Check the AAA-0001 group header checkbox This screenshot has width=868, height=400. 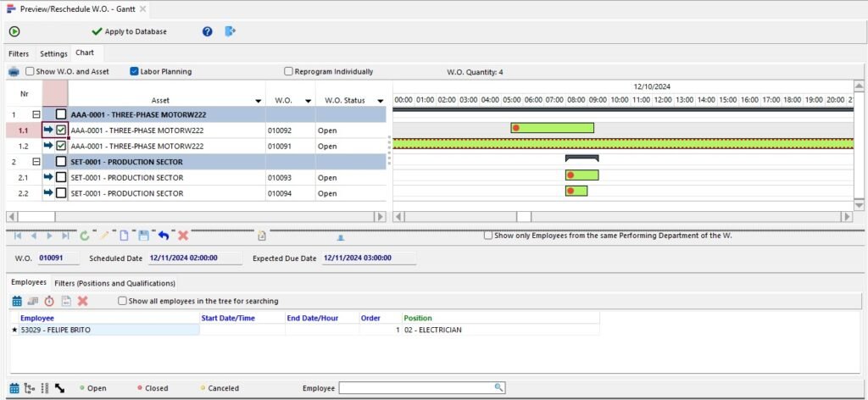tap(61, 114)
